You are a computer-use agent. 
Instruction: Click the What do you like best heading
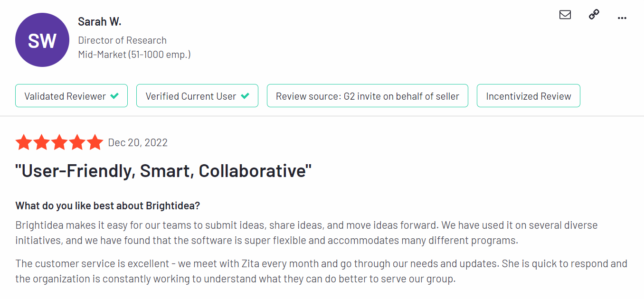coord(108,206)
